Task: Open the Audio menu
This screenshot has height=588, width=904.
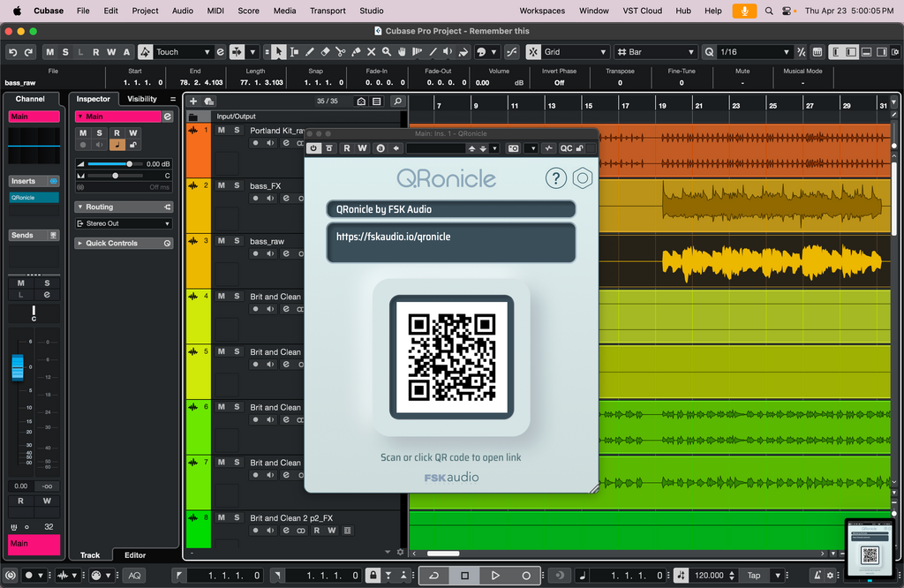Action: [x=182, y=11]
